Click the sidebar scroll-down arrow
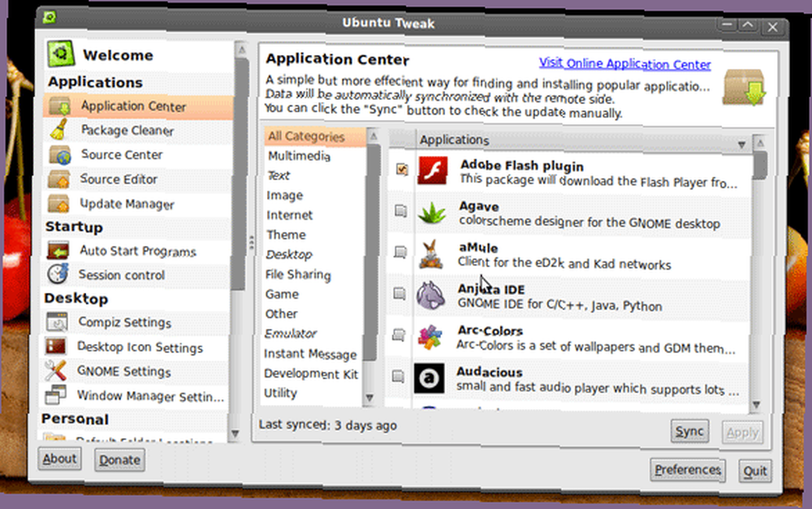The width and height of the screenshot is (812, 509). pos(235,434)
